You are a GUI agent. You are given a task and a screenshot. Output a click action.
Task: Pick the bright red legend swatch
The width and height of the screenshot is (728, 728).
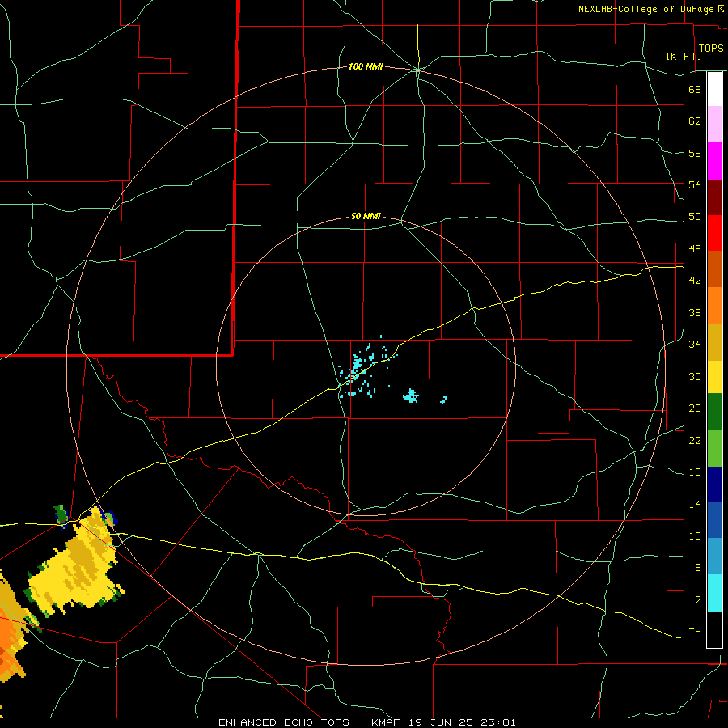(714, 233)
